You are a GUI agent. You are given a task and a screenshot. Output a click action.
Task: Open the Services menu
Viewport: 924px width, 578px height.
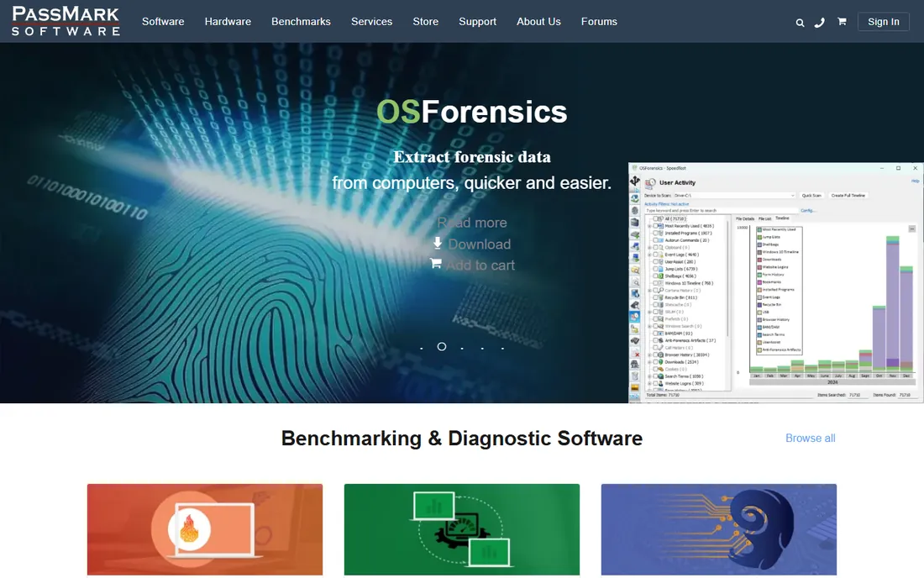point(372,21)
